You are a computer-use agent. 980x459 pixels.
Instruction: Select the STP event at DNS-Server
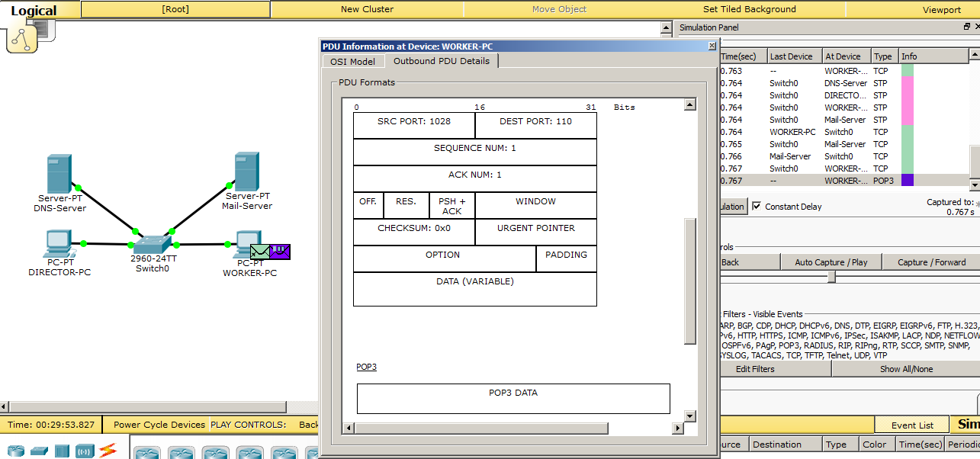tap(843, 83)
